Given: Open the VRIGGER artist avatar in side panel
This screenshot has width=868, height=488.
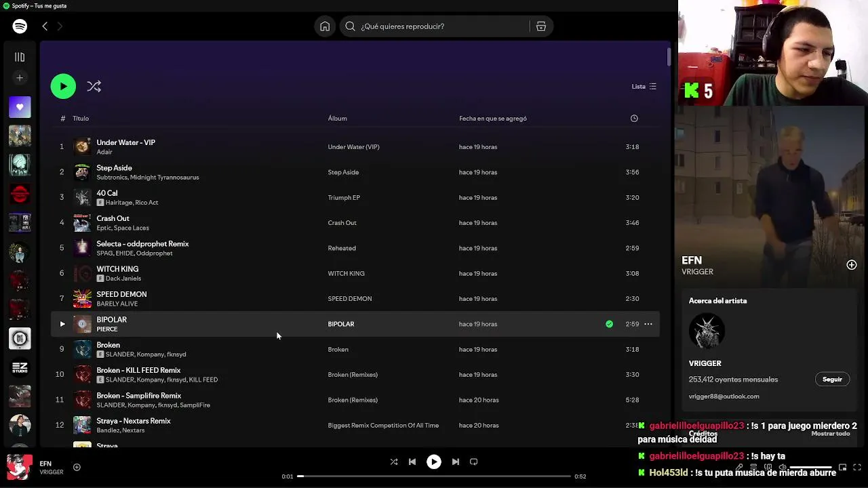Looking at the screenshot, I should tap(707, 331).
